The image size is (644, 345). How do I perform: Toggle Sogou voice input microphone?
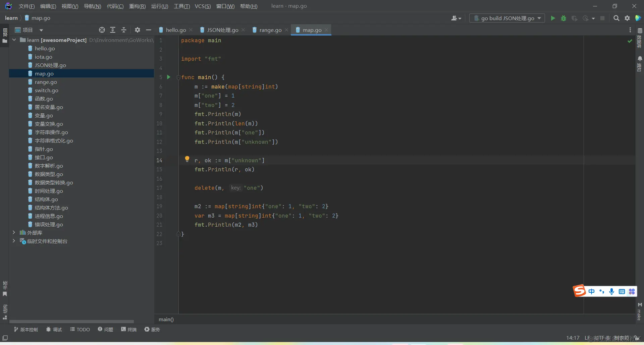611,291
